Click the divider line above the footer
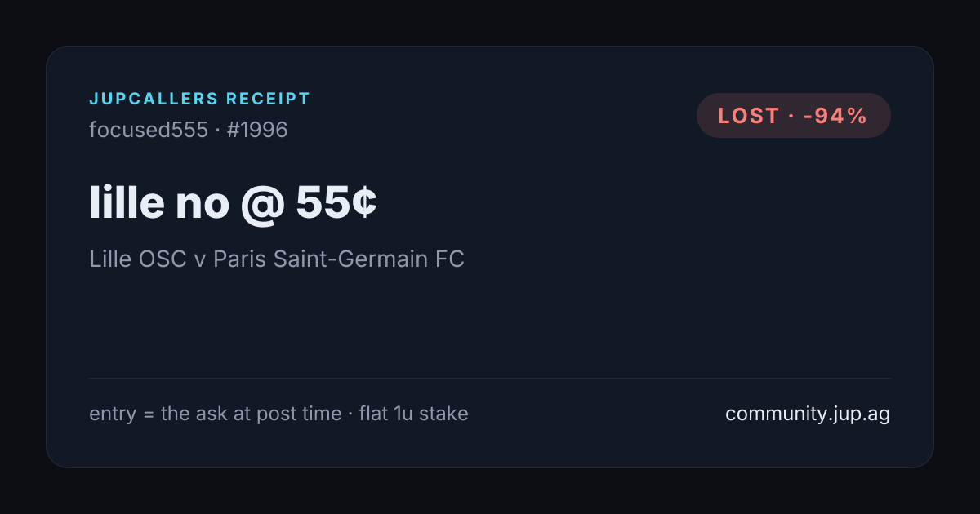The width and height of the screenshot is (980, 514). pos(490,378)
